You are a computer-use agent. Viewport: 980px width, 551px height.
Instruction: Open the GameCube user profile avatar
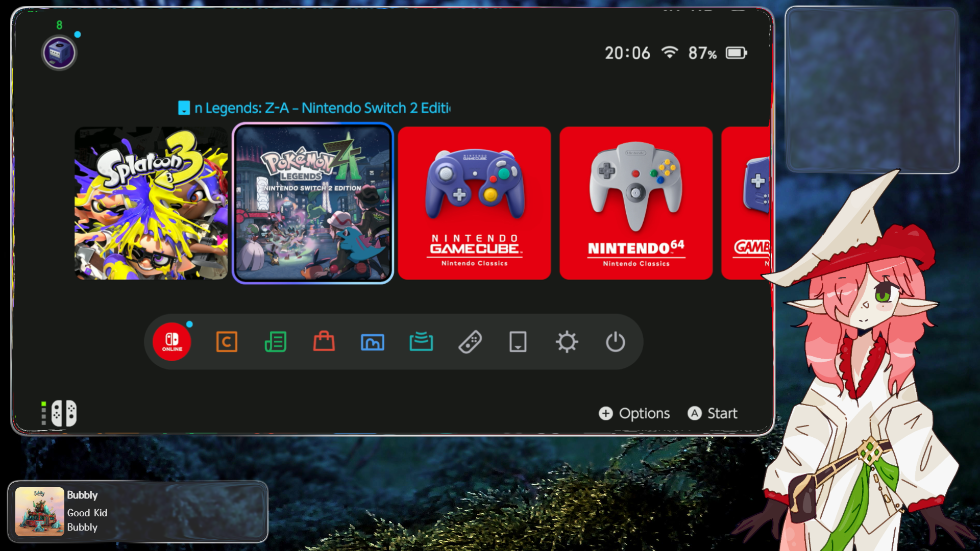[59, 53]
